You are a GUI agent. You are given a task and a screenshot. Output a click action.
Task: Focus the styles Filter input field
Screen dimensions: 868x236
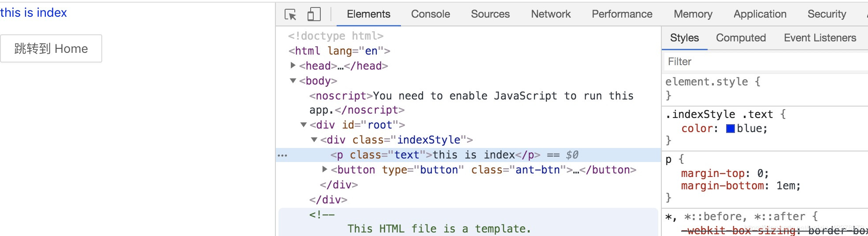click(x=766, y=62)
